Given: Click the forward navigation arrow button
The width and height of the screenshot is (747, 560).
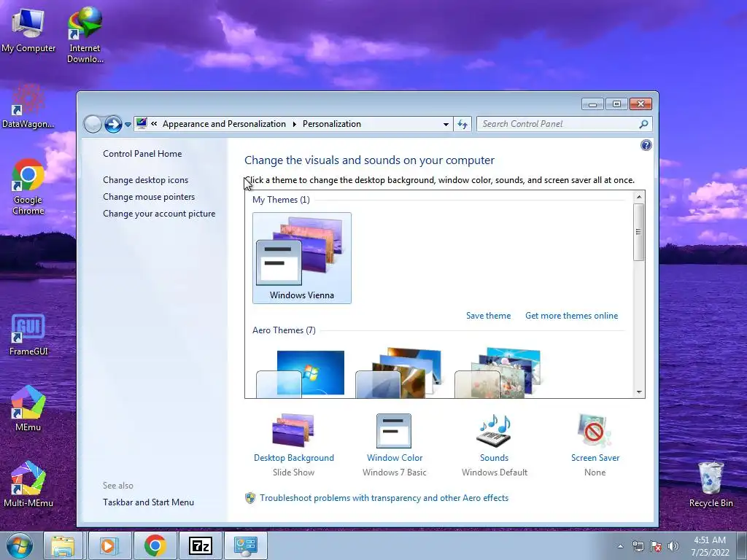Looking at the screenshot, I should (x=113, y=124).
